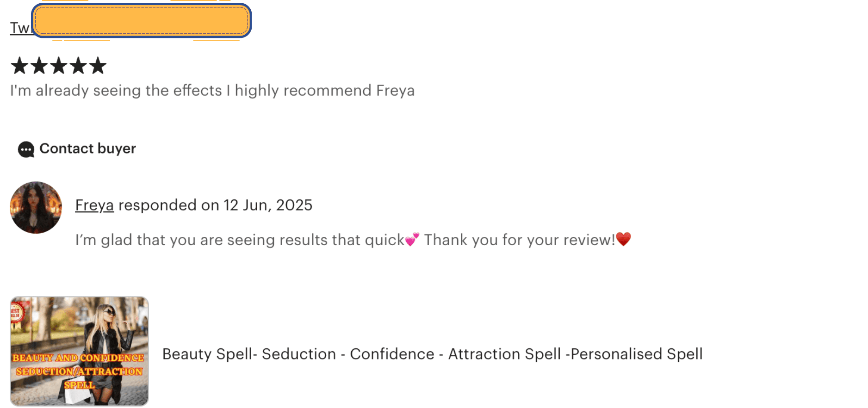868x408 pixels.
Task: Click the third star of the rating
Action: point(59,66)
